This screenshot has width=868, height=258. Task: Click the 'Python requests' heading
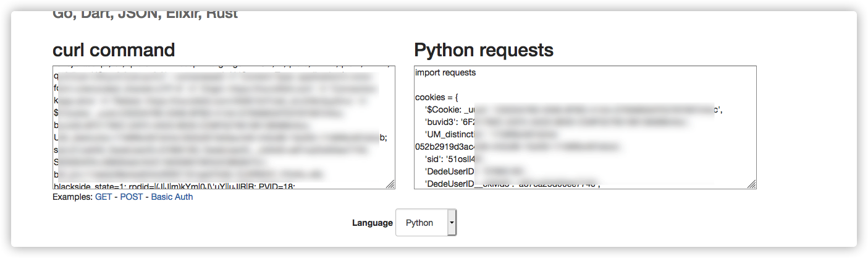point(484,50)
